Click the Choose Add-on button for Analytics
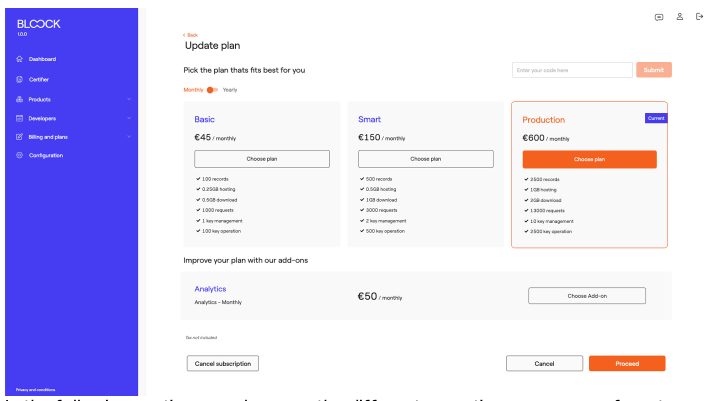713x401 pixels. 586,296
